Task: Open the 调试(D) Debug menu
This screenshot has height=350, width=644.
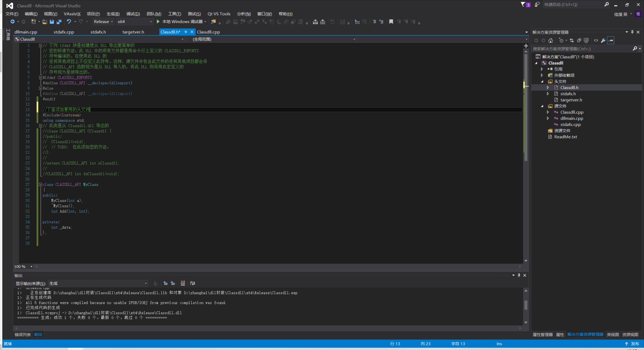Action: tap(133, 14)
